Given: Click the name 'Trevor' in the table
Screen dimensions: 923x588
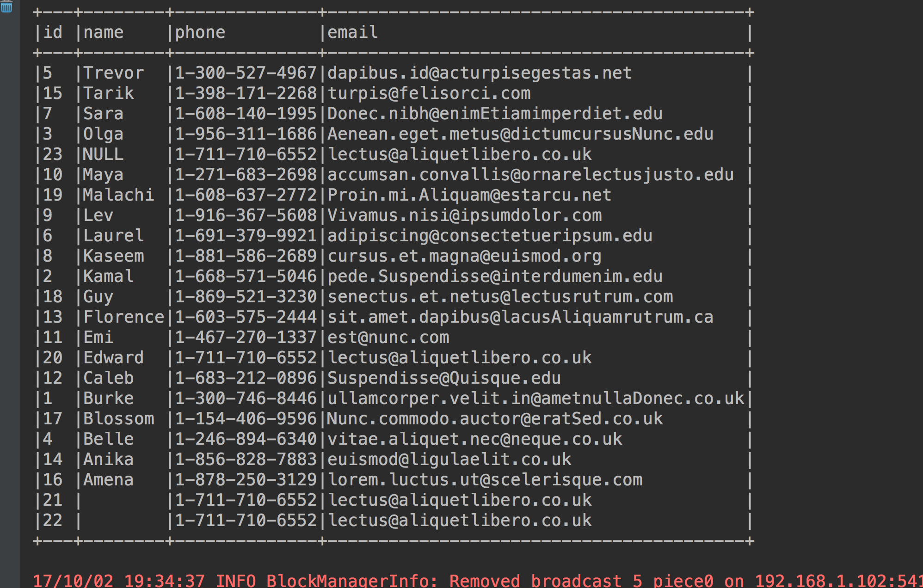Looking at the screenshot, I should 113,73.
